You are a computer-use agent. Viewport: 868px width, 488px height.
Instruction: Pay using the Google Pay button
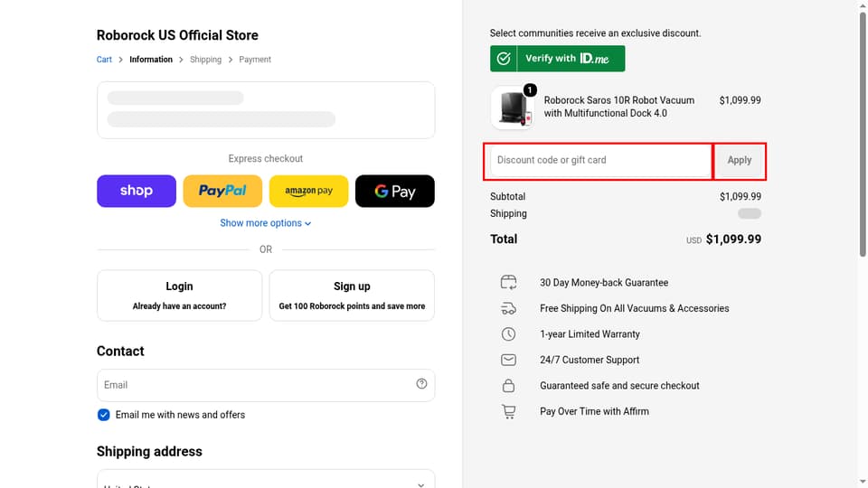click(x=395, y=191)
